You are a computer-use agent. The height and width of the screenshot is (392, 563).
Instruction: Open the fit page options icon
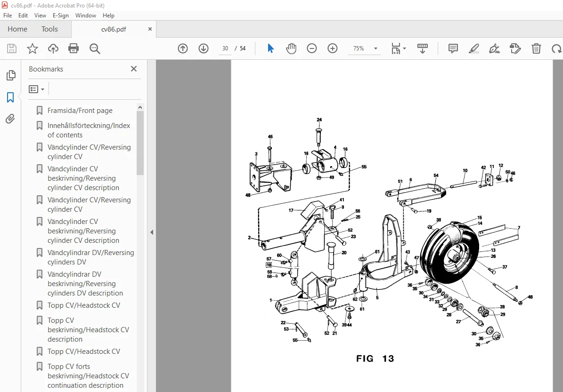coord(398,48)
